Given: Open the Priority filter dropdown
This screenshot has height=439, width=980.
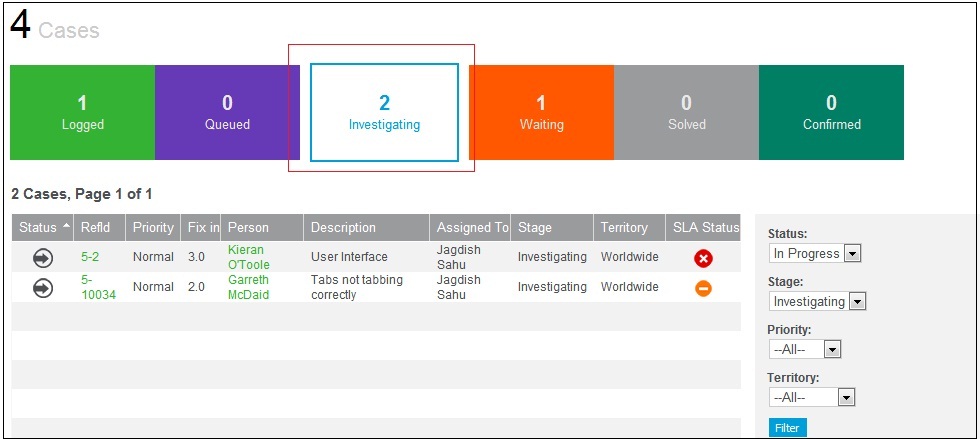Looking at the screenshot, I should coord(806,349).
